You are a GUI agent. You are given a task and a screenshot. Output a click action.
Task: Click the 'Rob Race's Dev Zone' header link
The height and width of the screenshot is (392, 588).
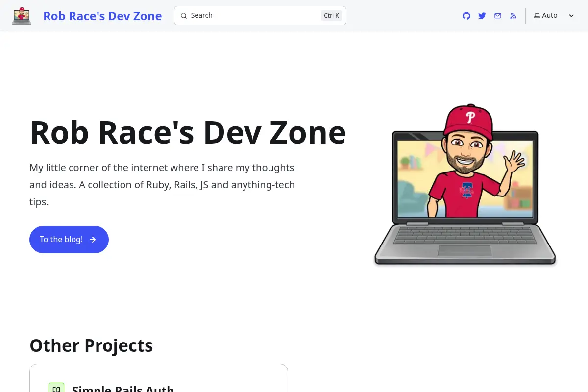click(102, 16)
